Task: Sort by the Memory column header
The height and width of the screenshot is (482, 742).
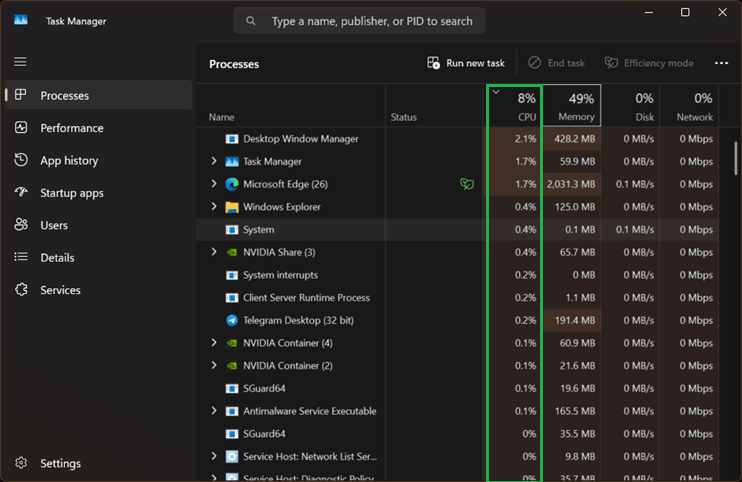Action: (572, 105)
